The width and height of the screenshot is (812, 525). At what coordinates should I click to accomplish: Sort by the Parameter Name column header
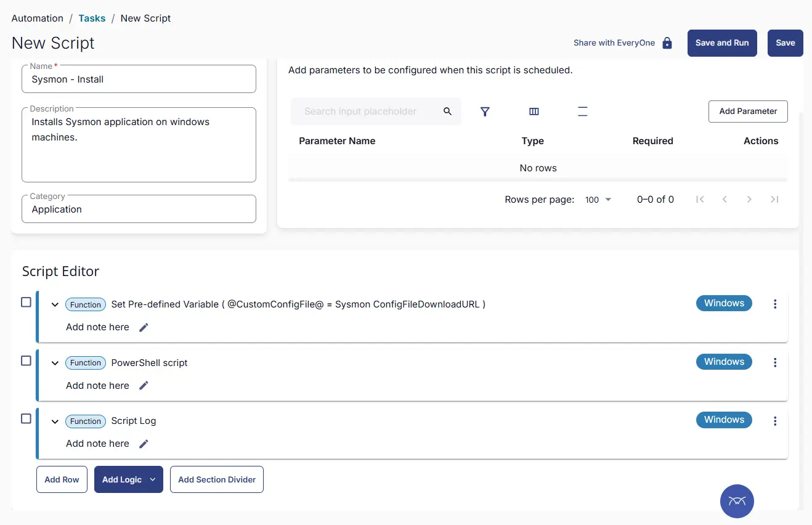[x=337, y=141]
